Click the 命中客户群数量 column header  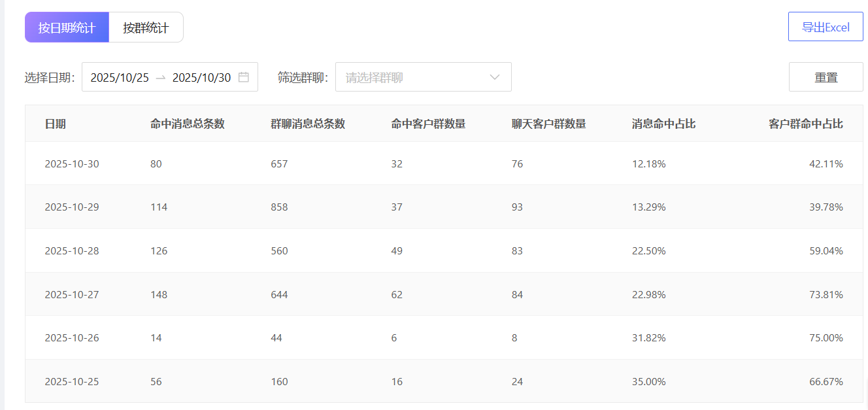coord(427,124)
